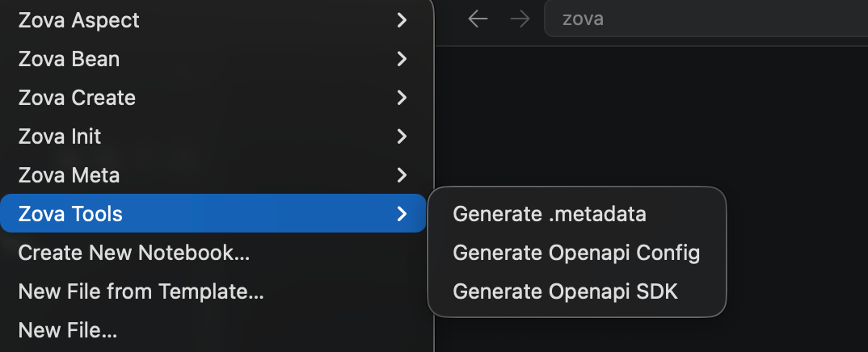The image size is (868, 352).
Task: Open the Zova Create submenu
Action: coord(77,98)
